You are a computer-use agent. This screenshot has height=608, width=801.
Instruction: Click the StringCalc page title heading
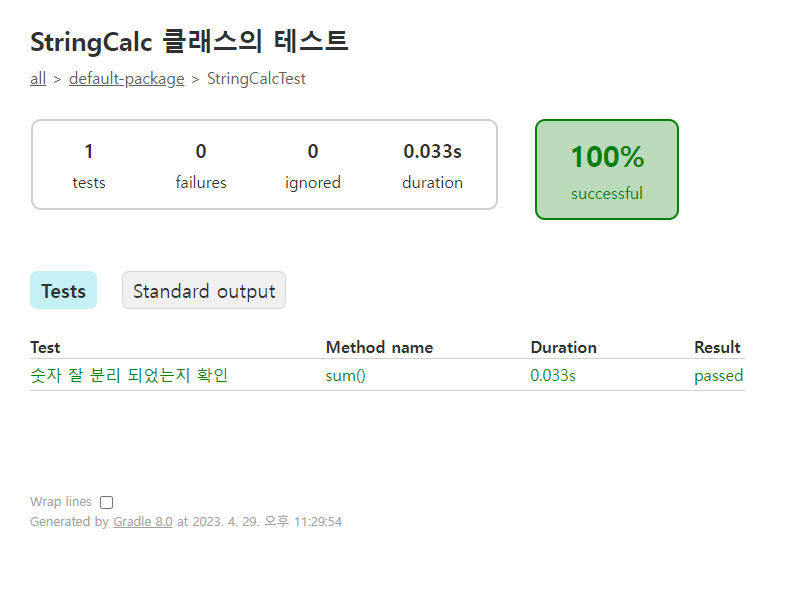[189, 41]
